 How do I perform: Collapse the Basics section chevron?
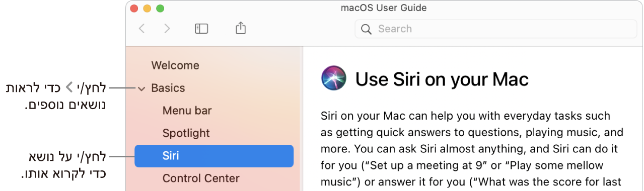[x=142, y=89]
